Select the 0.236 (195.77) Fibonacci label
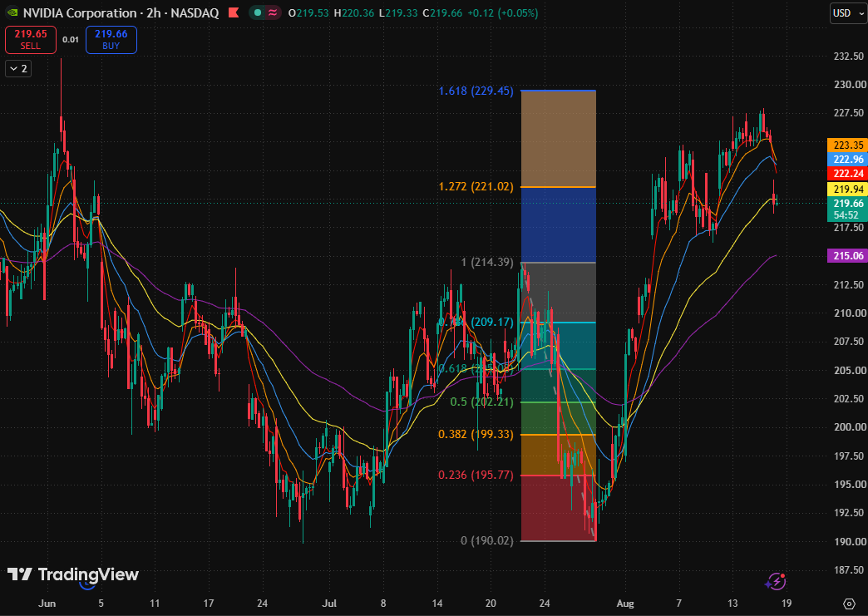 coord(476,475)
